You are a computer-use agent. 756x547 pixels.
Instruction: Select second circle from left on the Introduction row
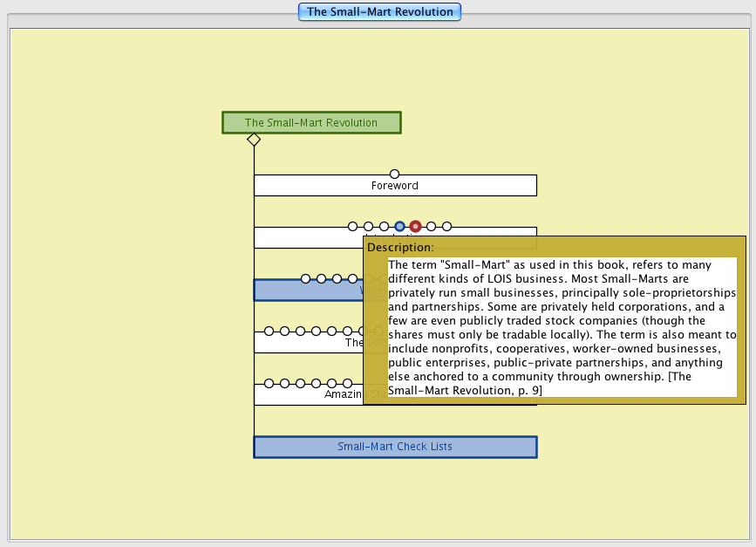click(368, 227)
